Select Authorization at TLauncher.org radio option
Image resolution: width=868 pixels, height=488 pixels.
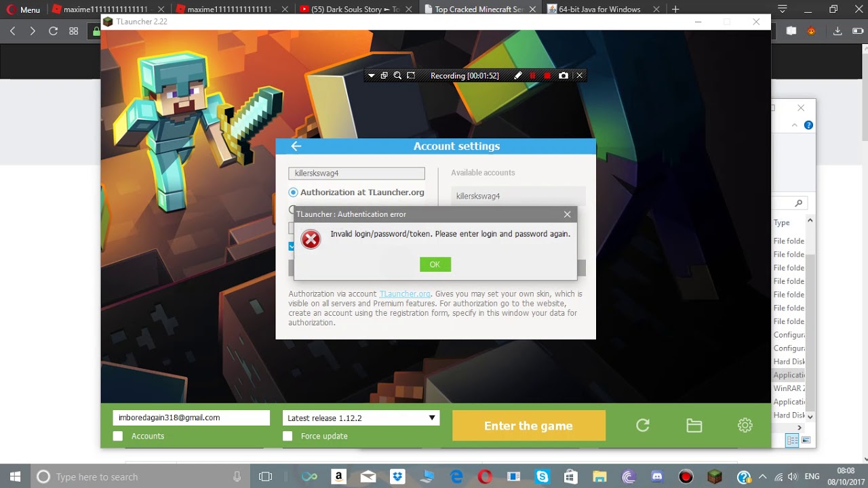tap(293, 192)
